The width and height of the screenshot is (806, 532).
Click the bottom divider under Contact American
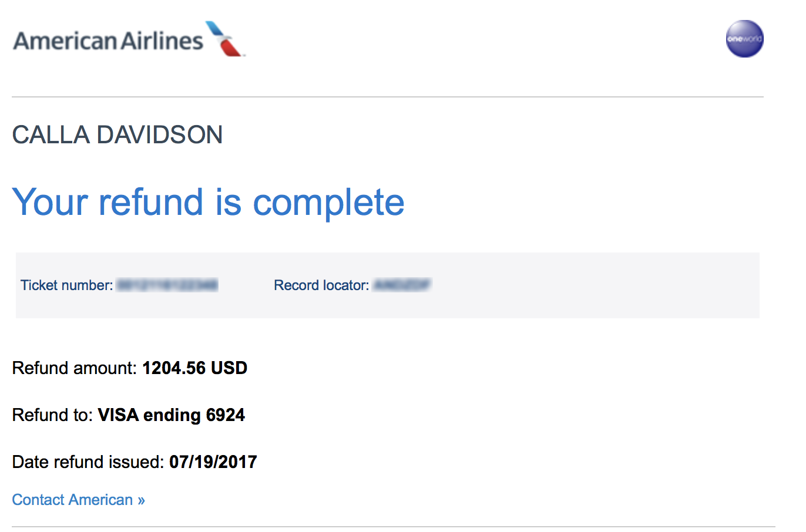(x=394, y=527)
